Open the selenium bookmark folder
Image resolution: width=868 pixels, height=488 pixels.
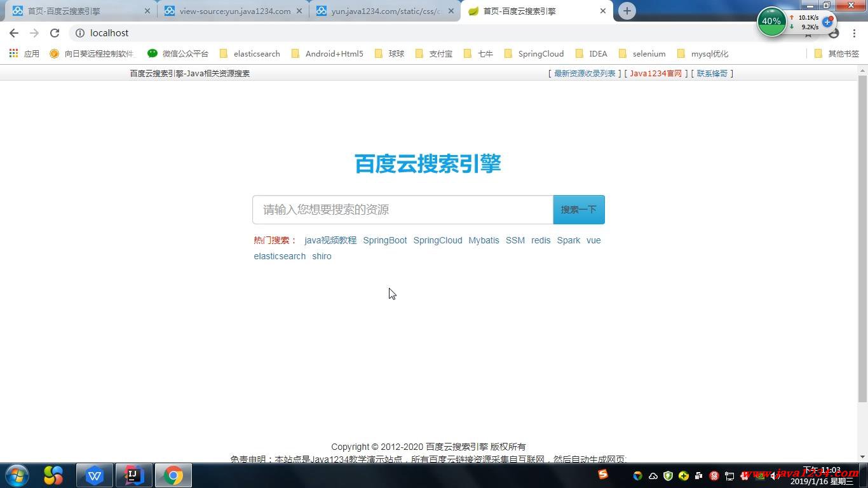(x=642, y=54)
